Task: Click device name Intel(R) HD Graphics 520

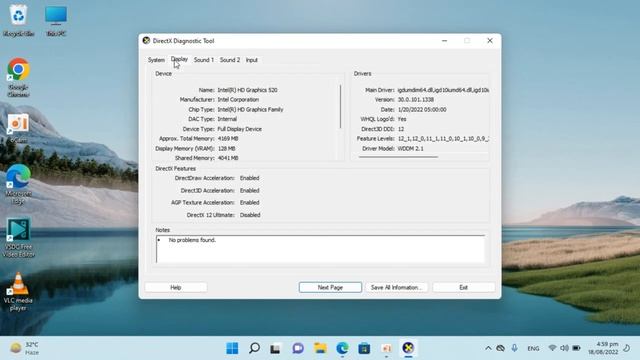Action: pos(247,90)
